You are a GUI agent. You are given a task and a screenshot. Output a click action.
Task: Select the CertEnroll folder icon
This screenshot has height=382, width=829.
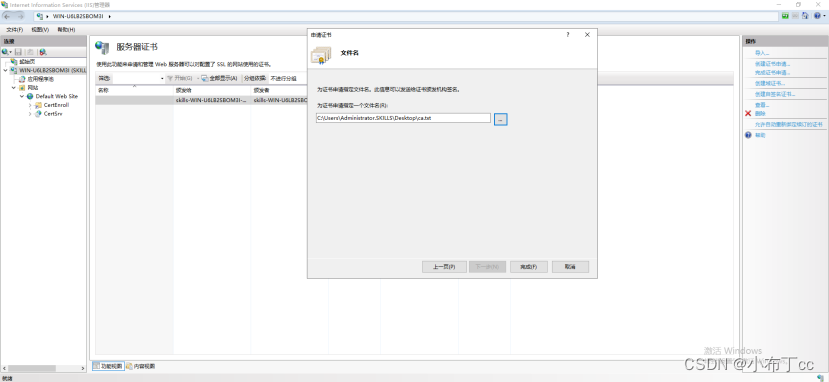point(38,105)
